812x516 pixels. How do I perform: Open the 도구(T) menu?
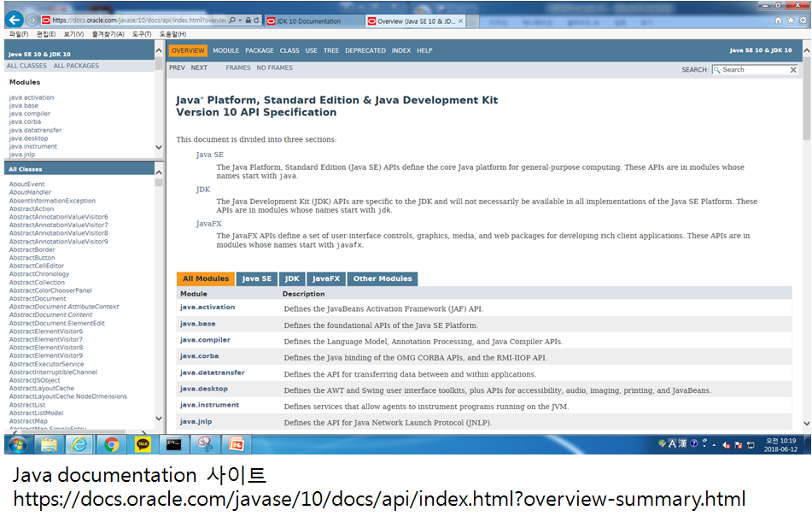(142, 34)
